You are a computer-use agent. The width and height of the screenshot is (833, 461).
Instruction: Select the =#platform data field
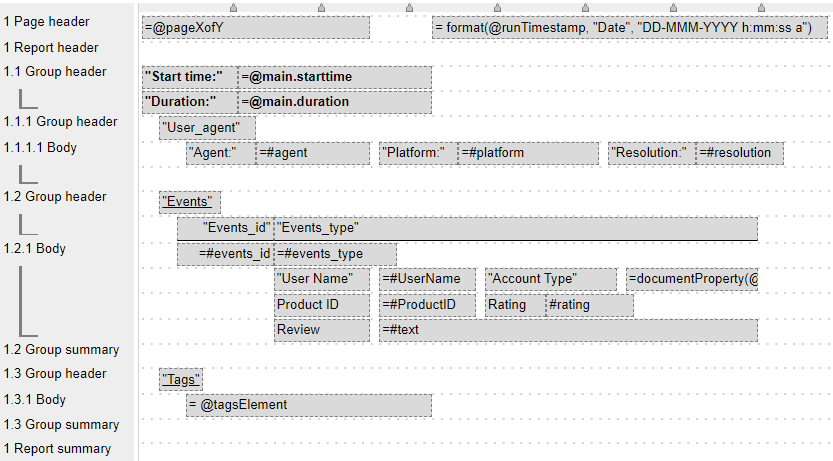point(529,153)
